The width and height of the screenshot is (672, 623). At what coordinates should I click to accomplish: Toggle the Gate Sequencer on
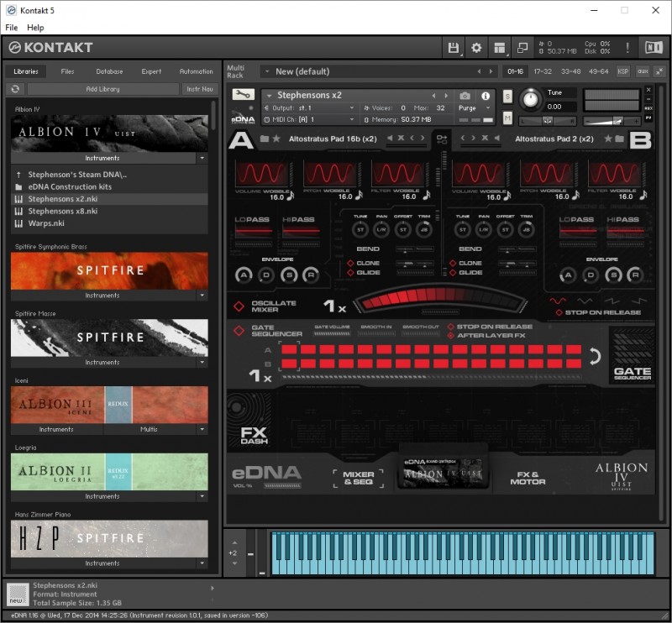point(239,331)
